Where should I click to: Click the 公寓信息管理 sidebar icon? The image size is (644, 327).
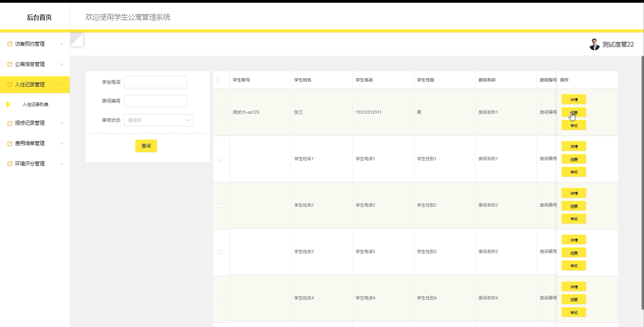10,64
